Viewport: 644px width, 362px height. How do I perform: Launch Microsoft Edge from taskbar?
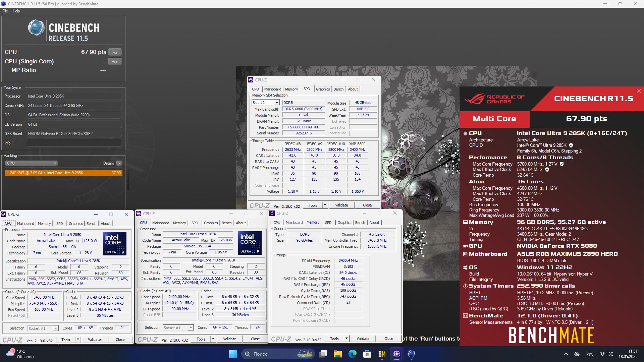pyautogui.click(x=353, y=354)
